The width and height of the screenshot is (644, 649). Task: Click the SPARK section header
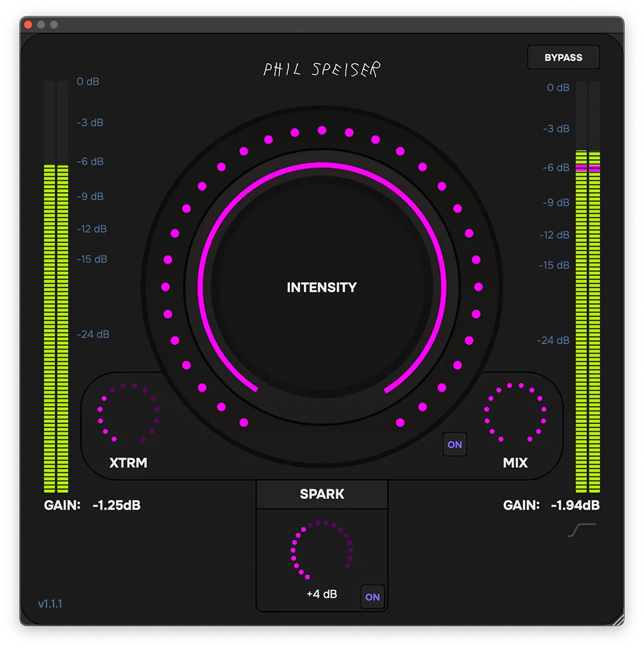pos(322,494)
